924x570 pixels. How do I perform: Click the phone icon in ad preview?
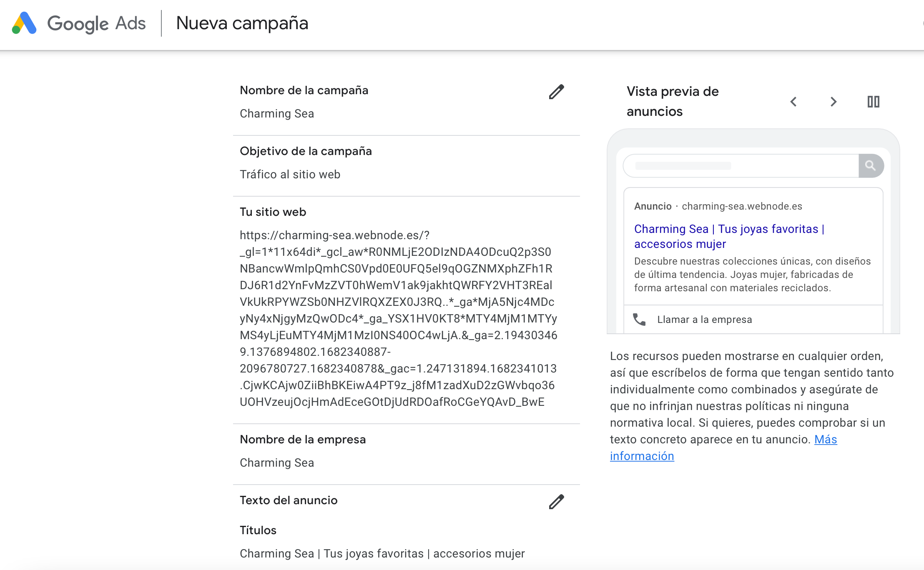[639, 320]
